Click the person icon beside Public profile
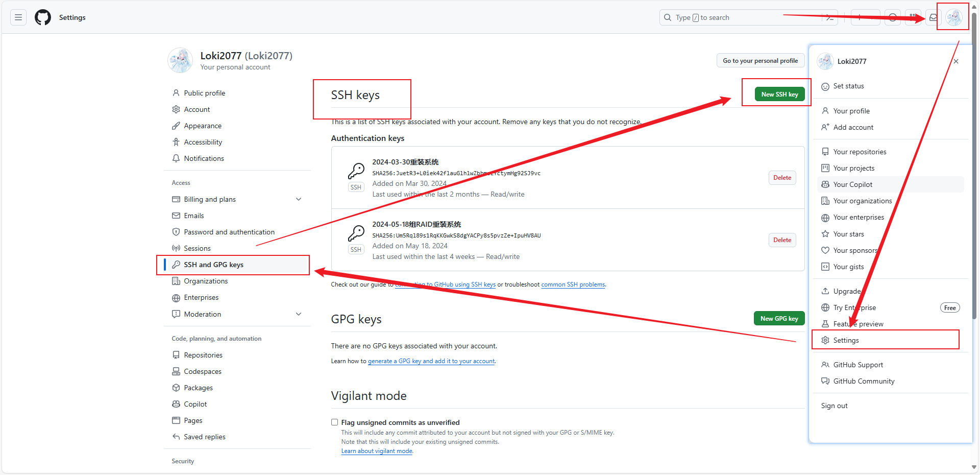Image resolution: width=980 pixels, height=475 pixels. click(176, 93)
